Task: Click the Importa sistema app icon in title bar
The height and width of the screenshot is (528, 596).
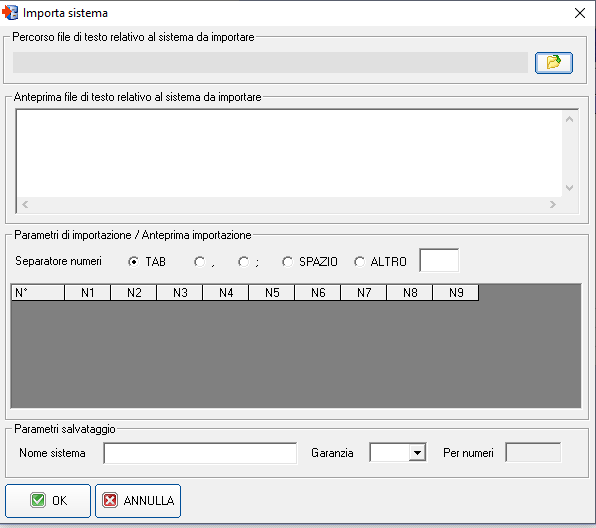Action: point(10,13)
